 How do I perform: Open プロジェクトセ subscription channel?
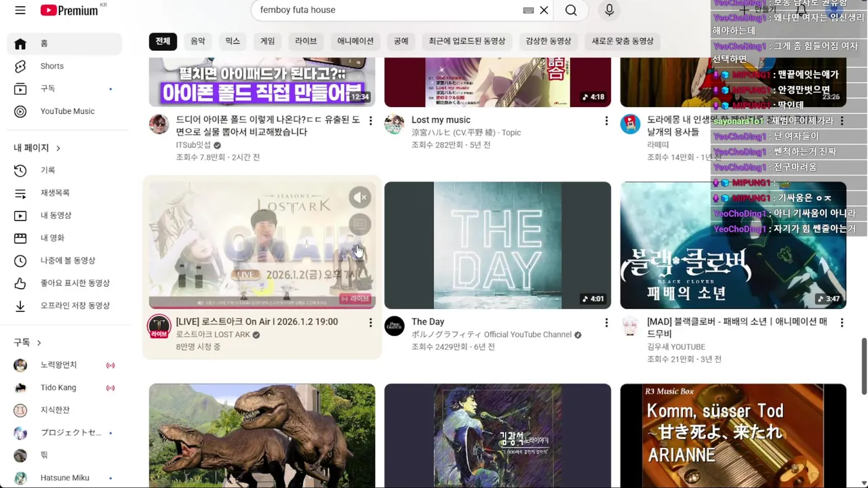64,432
